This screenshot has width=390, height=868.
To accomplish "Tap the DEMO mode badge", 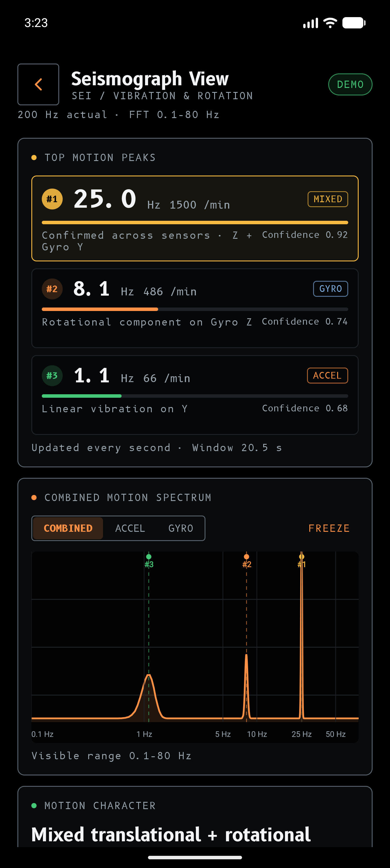I will [x=350, y=84].
